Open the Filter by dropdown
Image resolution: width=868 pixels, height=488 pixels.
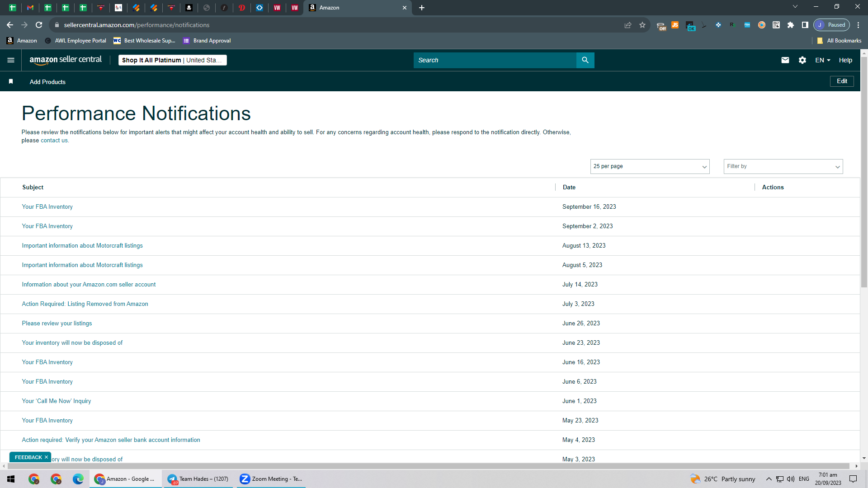point(783,166)
